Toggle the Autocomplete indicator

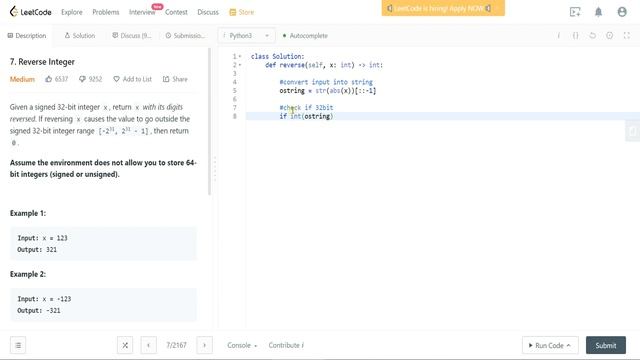[305, 36]
